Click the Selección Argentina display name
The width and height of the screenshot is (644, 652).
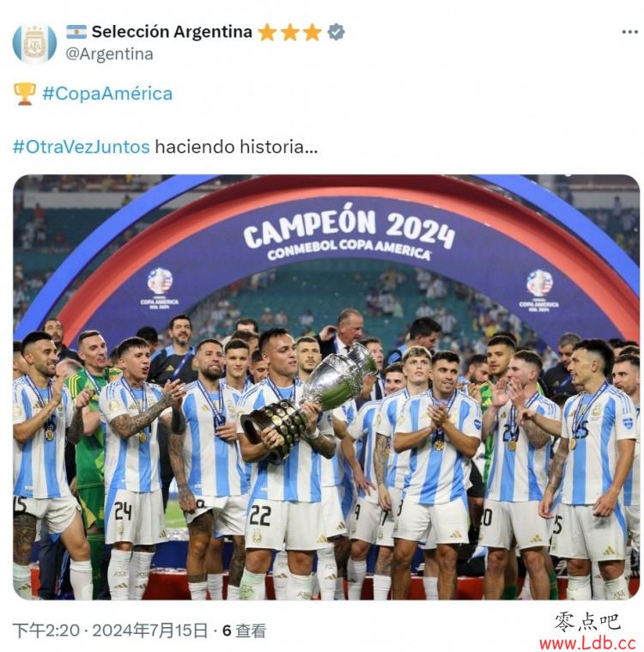point(172,32)
